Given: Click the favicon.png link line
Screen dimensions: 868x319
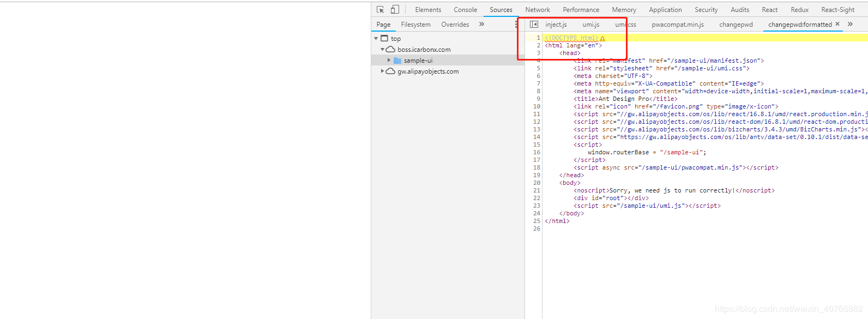Looking at the screenshot, I should (676, 107).
